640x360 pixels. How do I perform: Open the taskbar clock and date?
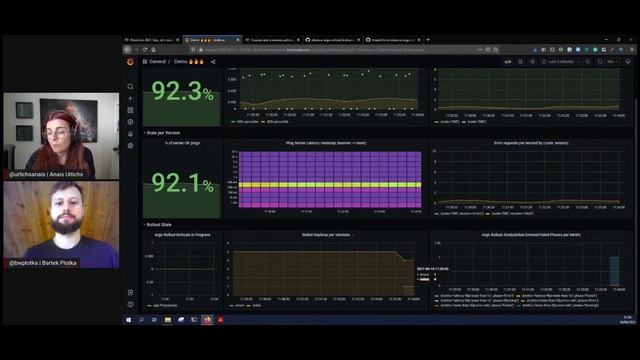coord(628,320)
